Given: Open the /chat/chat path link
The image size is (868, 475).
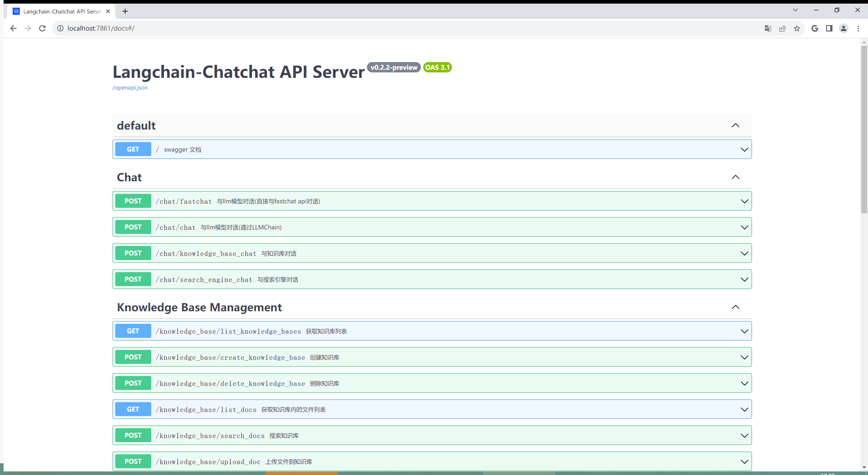Looking at the screenshot, I should point(176,228).
